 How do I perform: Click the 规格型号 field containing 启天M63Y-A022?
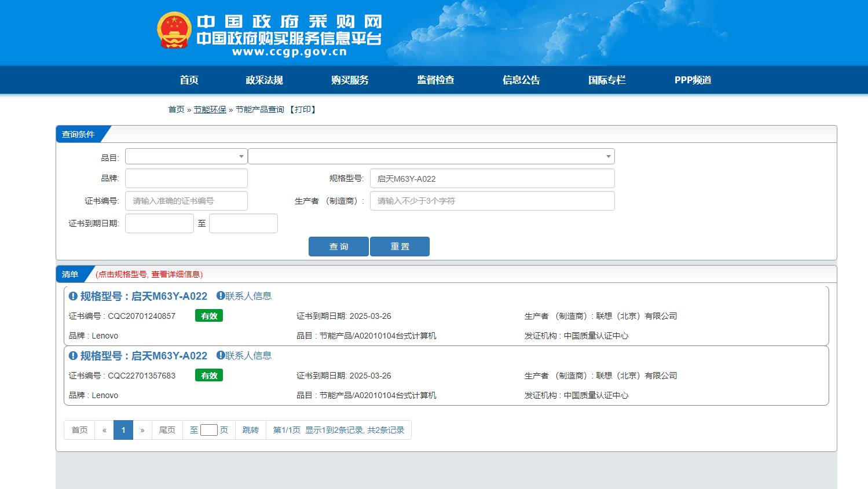pyautogui.click(x=492, y=178)
